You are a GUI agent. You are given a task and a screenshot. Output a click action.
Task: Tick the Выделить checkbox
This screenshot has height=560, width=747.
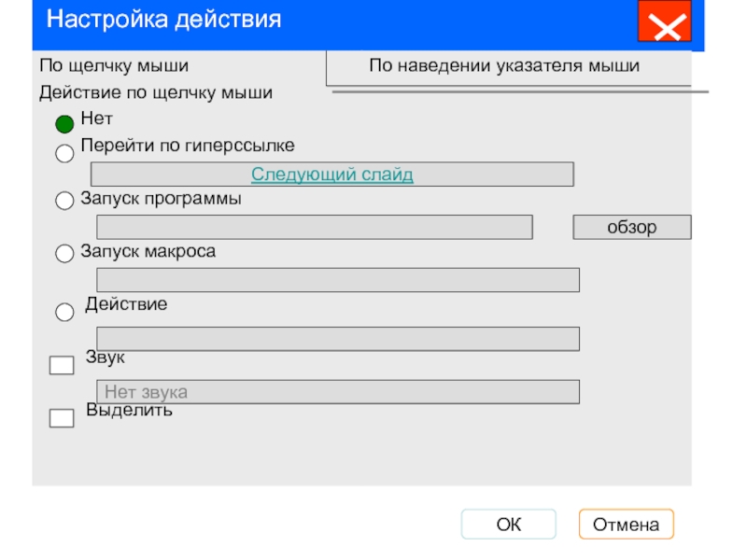[x=62, y=418]
